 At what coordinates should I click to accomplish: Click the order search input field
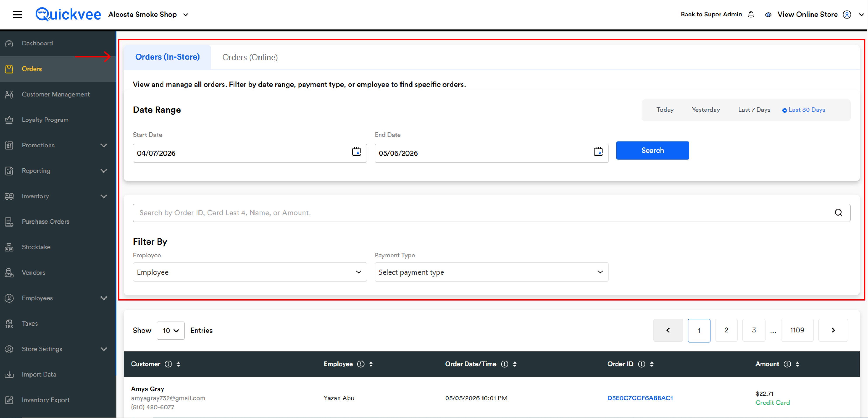tap(491, 213)
